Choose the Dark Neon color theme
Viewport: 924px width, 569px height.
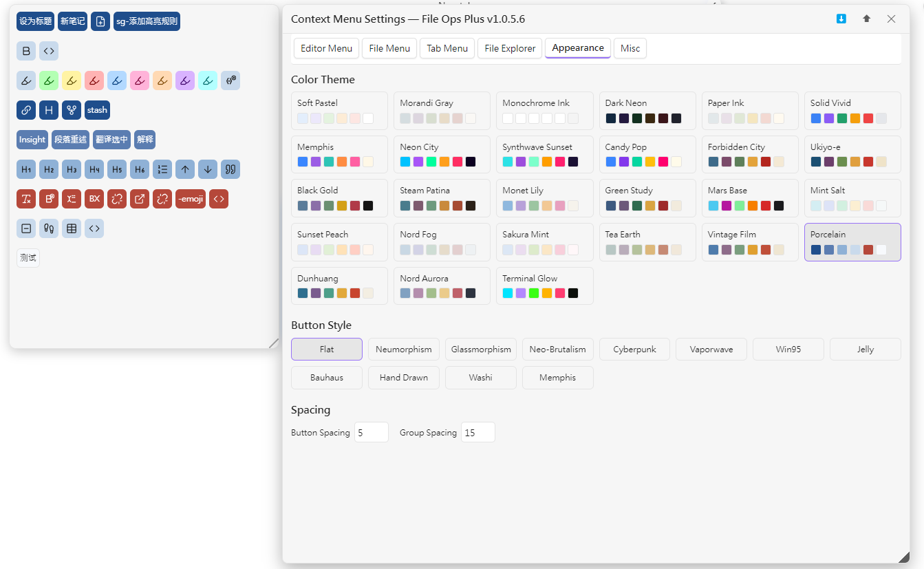pos(647,111)
